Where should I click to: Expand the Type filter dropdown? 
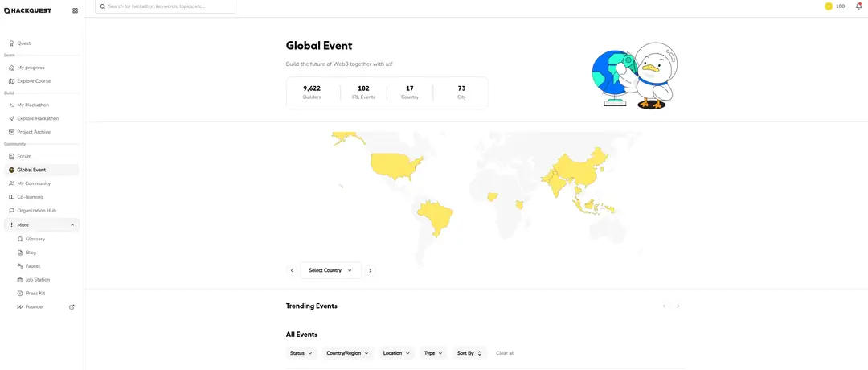coord(433,353)
